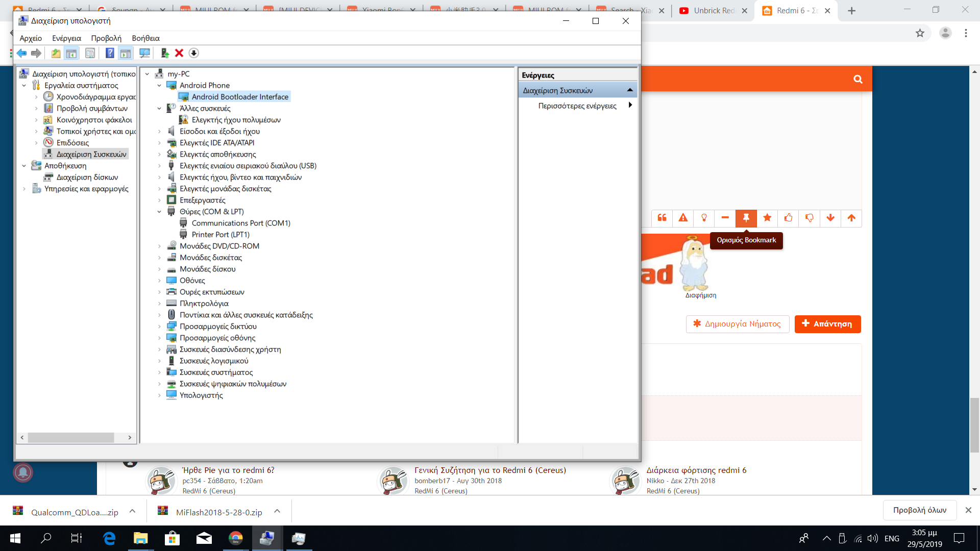Open the Properties toolbar icon
This screenshot has height=551, width=980.
click(90, 53)
